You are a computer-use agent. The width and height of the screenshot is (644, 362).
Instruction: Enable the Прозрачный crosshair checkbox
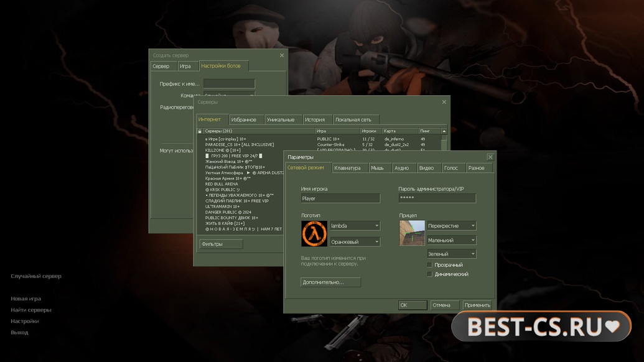pos(429,265)
